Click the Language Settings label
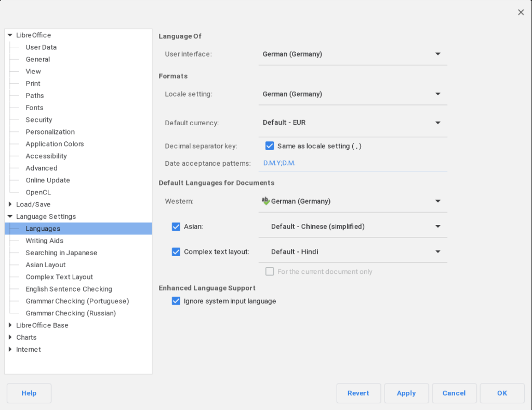The image size is (532, 410). click(x=46, y=217)
